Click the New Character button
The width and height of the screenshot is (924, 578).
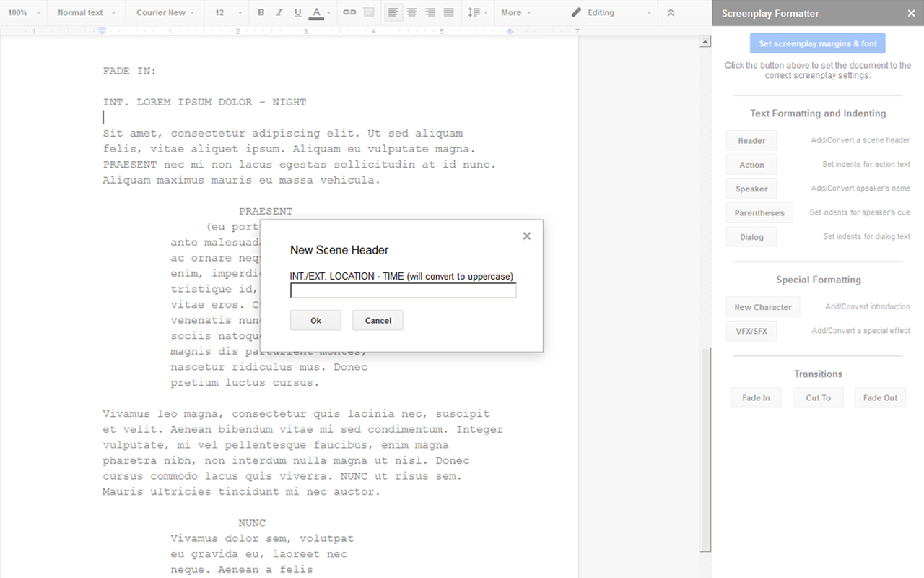(x=763, y=307)
